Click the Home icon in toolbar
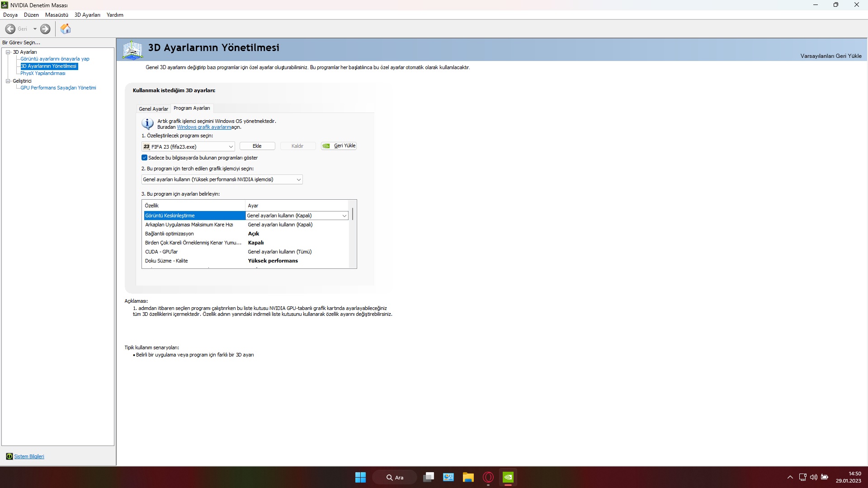 coord(66,29)
